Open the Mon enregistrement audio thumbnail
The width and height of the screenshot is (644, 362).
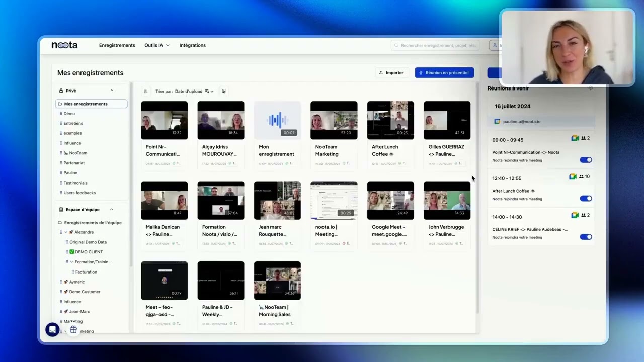pyautogui.click(x=277, y=120)
